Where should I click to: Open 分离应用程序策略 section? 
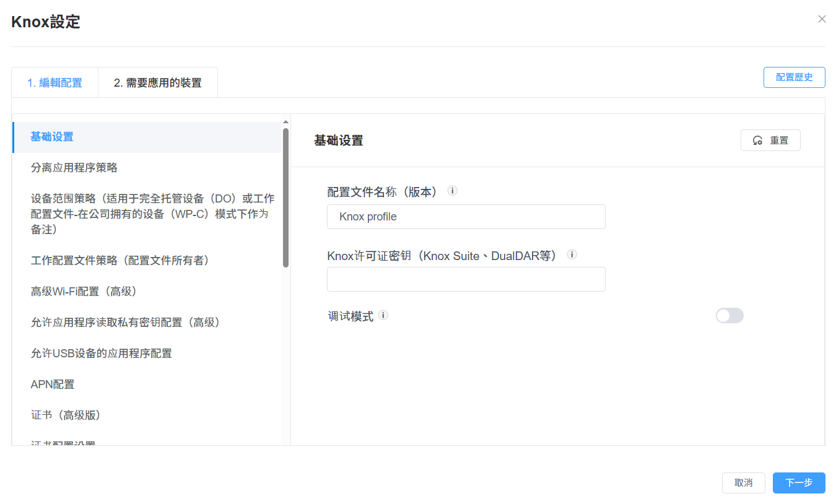147,168
